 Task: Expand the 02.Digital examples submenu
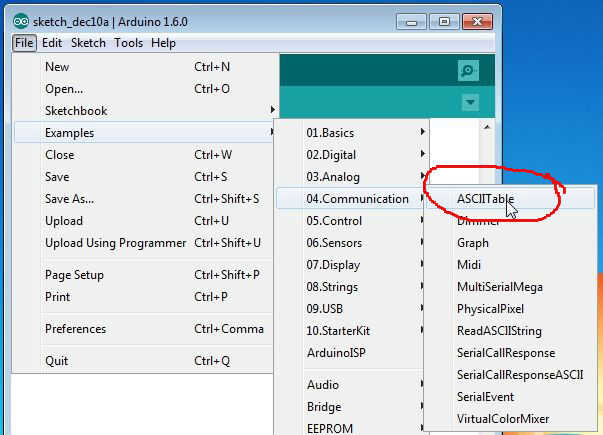click(353, 155)
